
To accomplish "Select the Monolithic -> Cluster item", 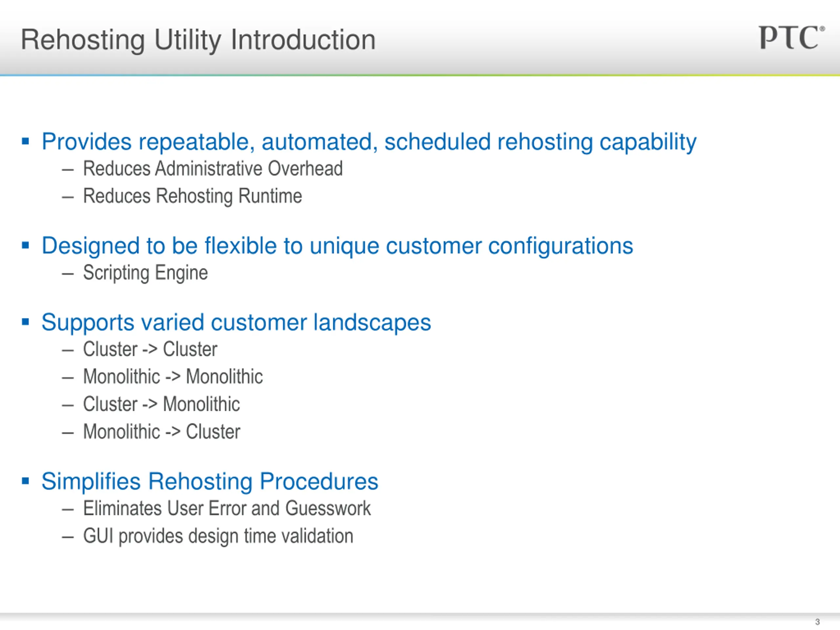I will tap(161, 431).
